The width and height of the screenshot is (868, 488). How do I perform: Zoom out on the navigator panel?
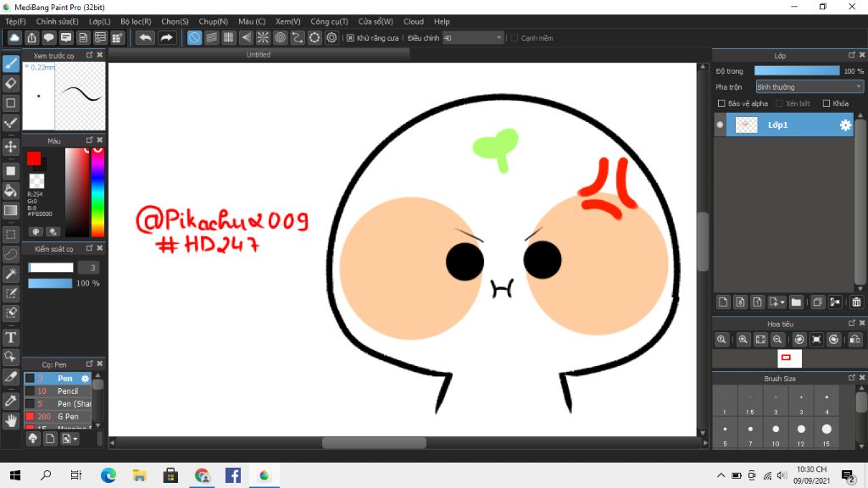pyautogui.click(x=777, y=339)
